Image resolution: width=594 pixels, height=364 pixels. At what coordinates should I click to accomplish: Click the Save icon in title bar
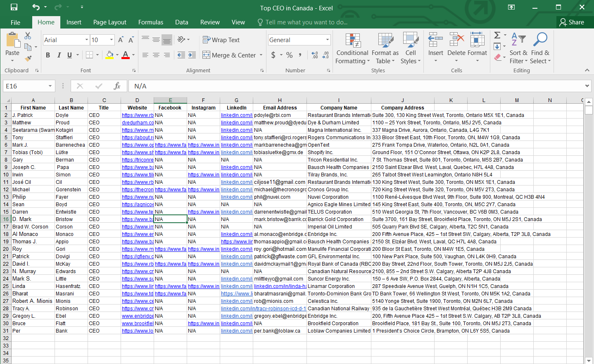[14, 7]
